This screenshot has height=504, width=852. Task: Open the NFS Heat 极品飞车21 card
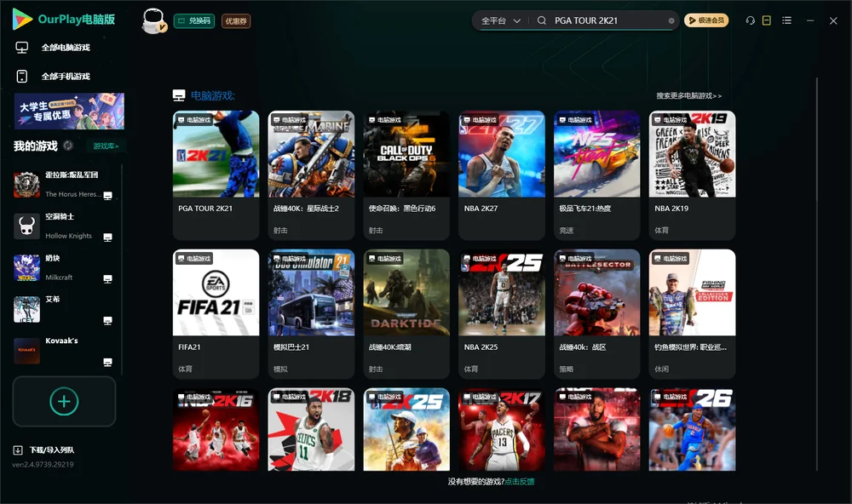click(x=596, y=175)
